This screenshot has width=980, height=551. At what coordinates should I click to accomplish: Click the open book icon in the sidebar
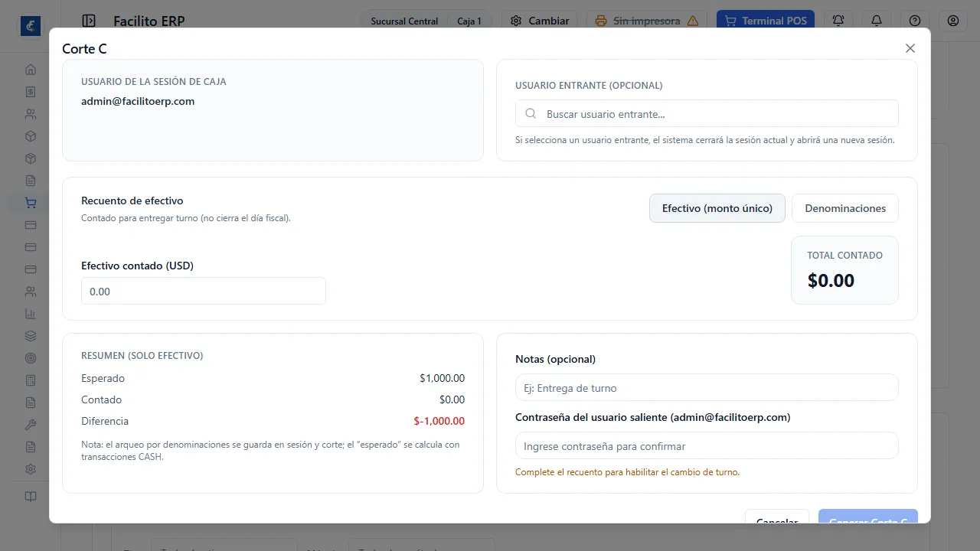point(31,496)
